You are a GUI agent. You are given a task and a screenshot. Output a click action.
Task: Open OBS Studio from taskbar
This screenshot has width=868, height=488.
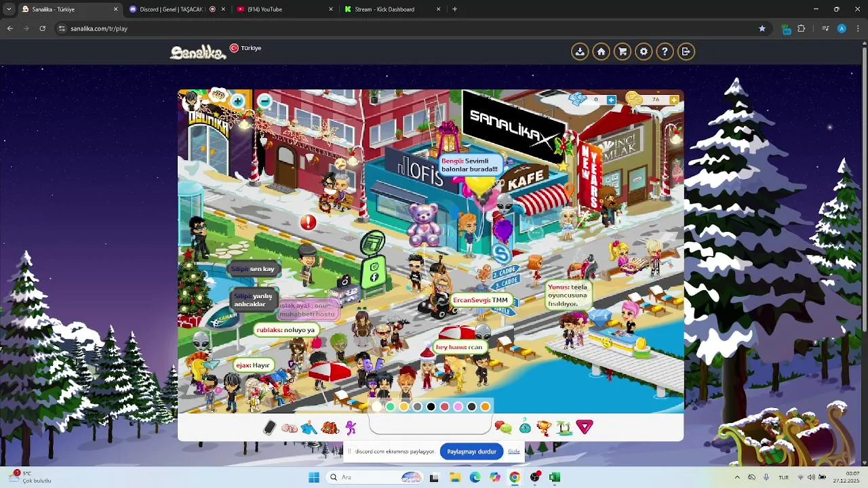(x=534, y=477)
